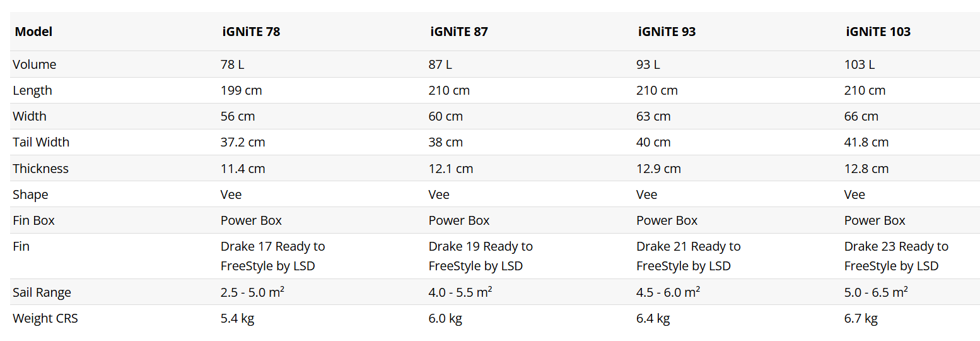
Task: Select the 4.0 - 5.5 m² sail range
Action: tap(460, 292)
